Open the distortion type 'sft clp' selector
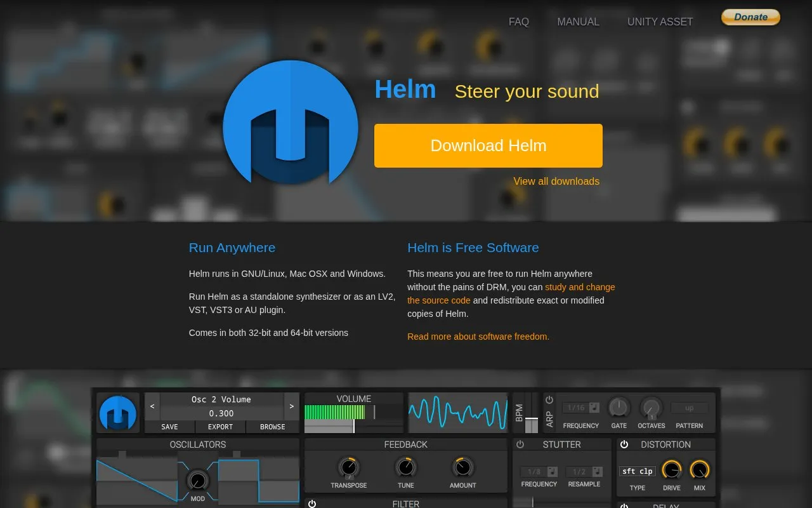812x508 pixels. (x=638, y=471)
